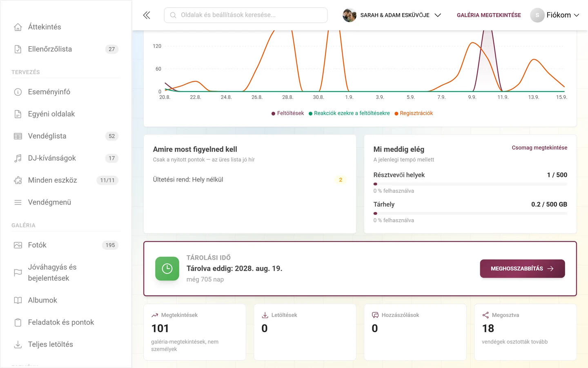The image size is (588, 368).
Task: Click the Meghosszabbítás button
Action: pos(522,269)
